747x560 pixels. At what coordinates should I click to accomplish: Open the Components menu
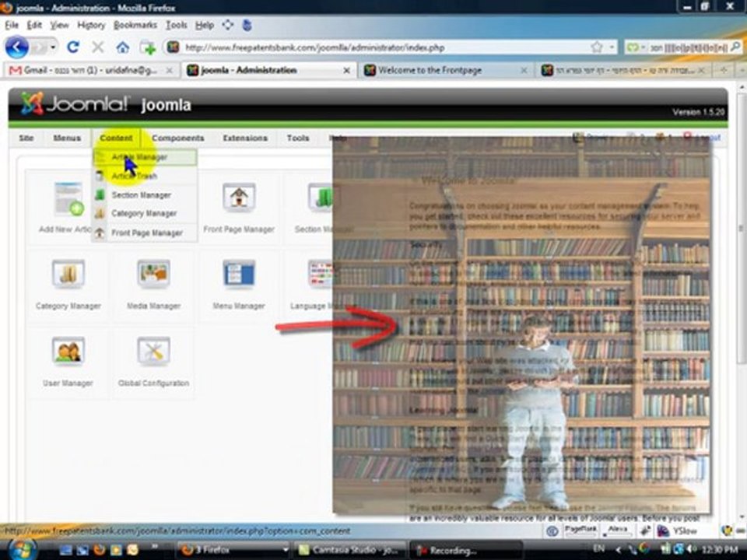[177, 138]
